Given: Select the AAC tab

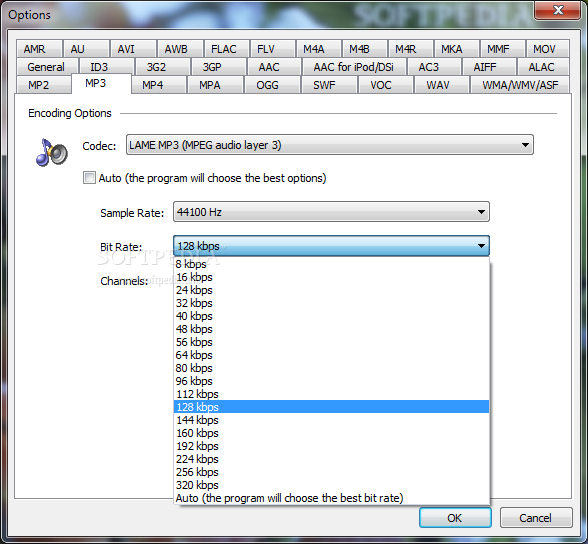Looking at the screenshot, I should point(274,67).
